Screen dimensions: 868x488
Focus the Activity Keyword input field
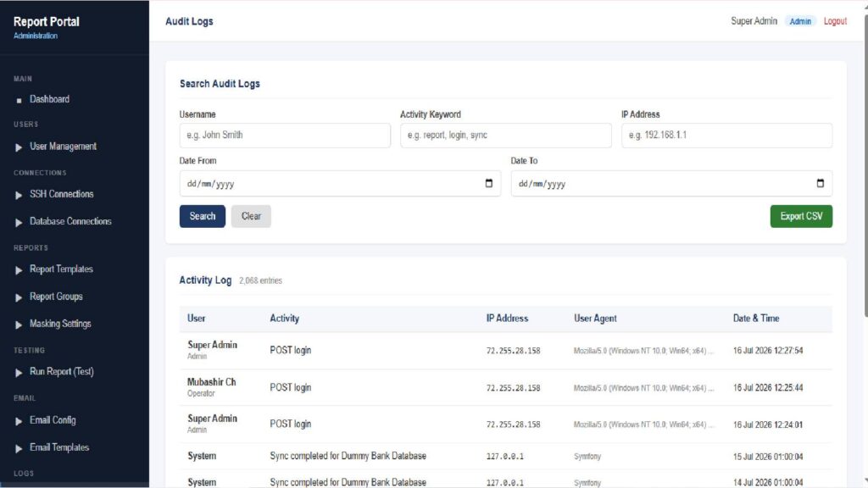(505, 135)
